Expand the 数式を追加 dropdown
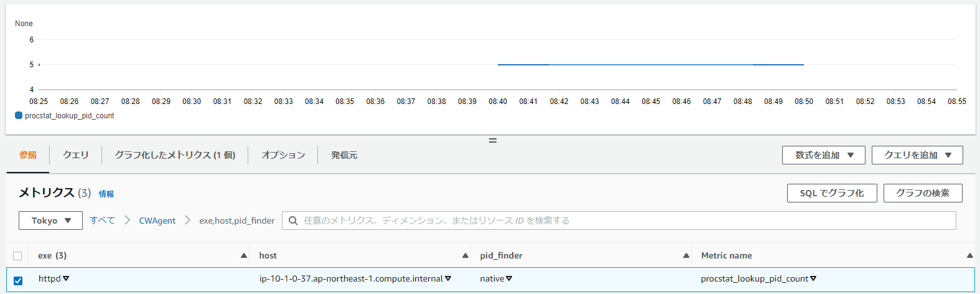 [x=824, y=155]
